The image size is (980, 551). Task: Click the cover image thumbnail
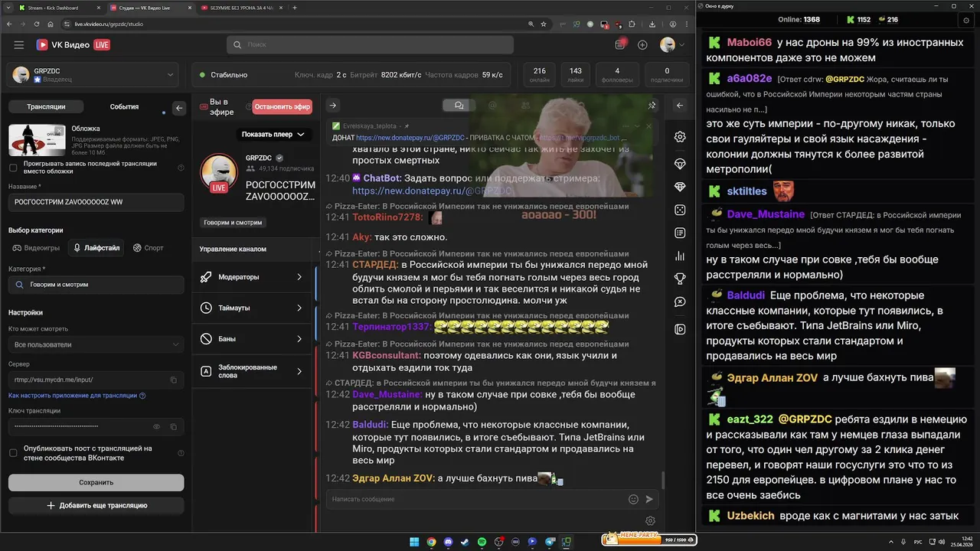pos(37,139)
